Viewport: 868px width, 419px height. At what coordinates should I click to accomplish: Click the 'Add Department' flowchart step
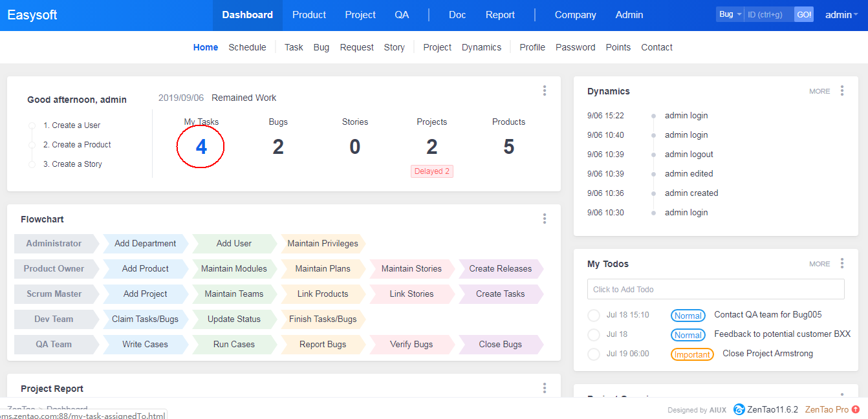tap(145, 243)
